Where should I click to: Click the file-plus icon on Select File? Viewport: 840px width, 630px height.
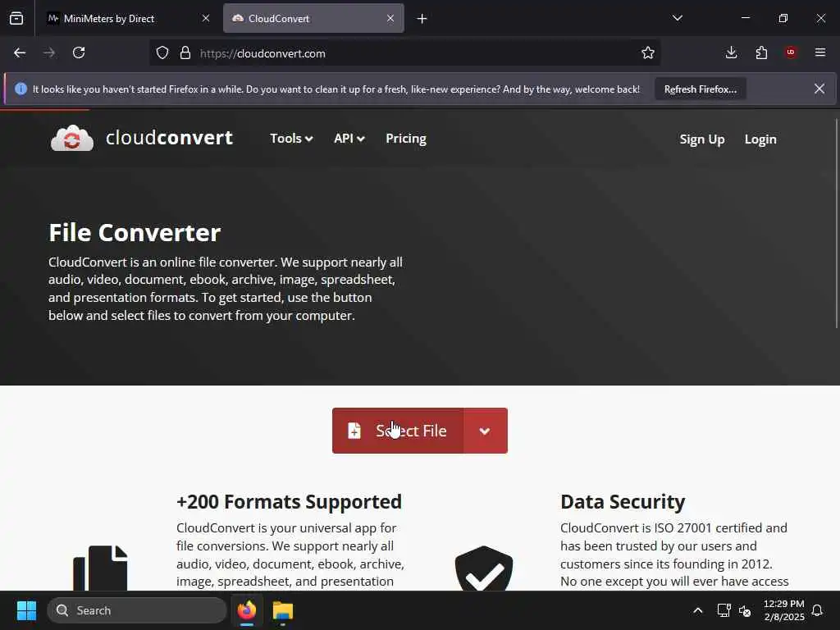(354, 431)
